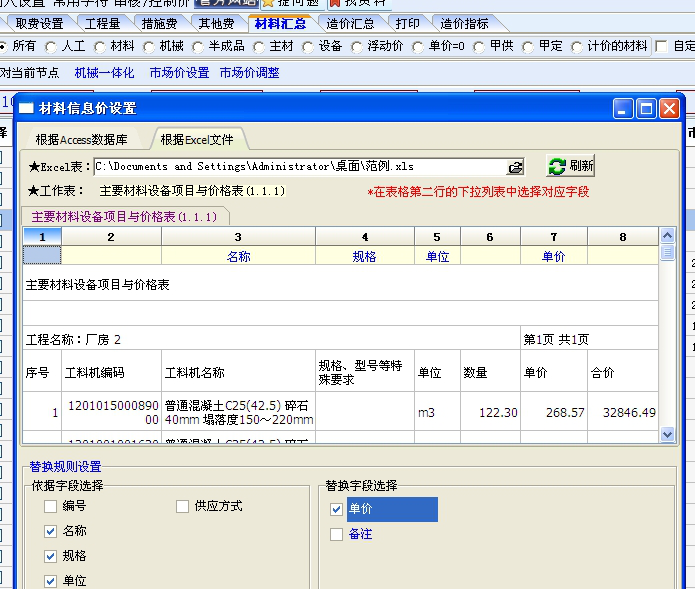
Task: Select the 甲供 radio button
Action: pyautogui.click(x=479, y=47)
